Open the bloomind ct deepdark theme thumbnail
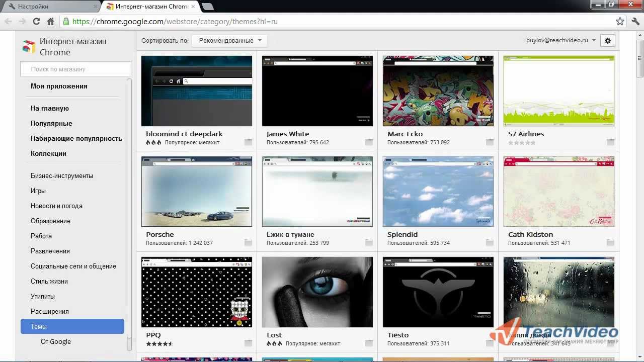 197,91
